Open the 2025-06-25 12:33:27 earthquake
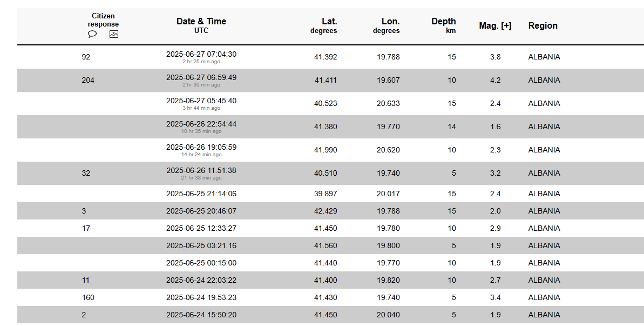644x326 pixels. tap(201, 228)
